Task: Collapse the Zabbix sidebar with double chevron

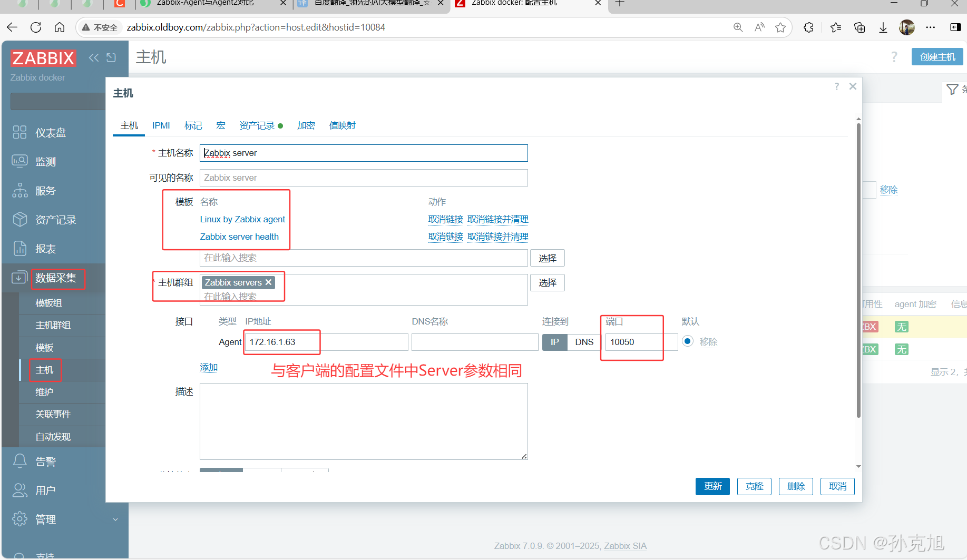Action: tap(94, 57)
